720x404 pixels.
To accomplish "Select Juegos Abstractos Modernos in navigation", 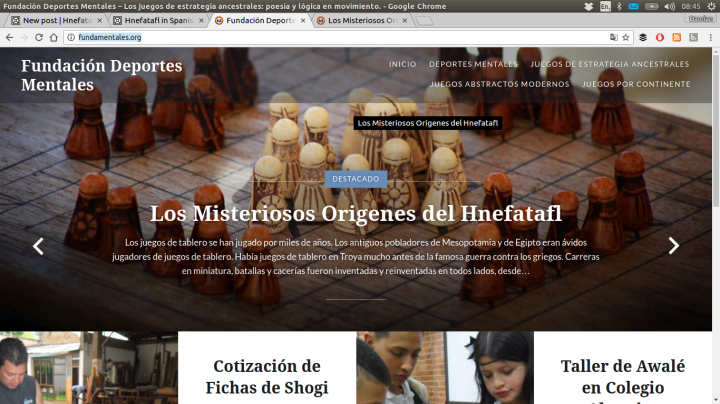I will click(x=499, y=84).
